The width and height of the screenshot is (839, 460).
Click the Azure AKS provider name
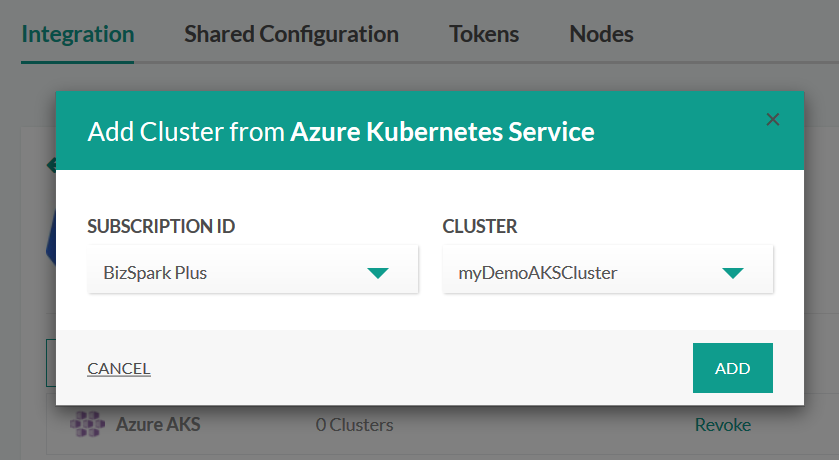tap(158, 424)
